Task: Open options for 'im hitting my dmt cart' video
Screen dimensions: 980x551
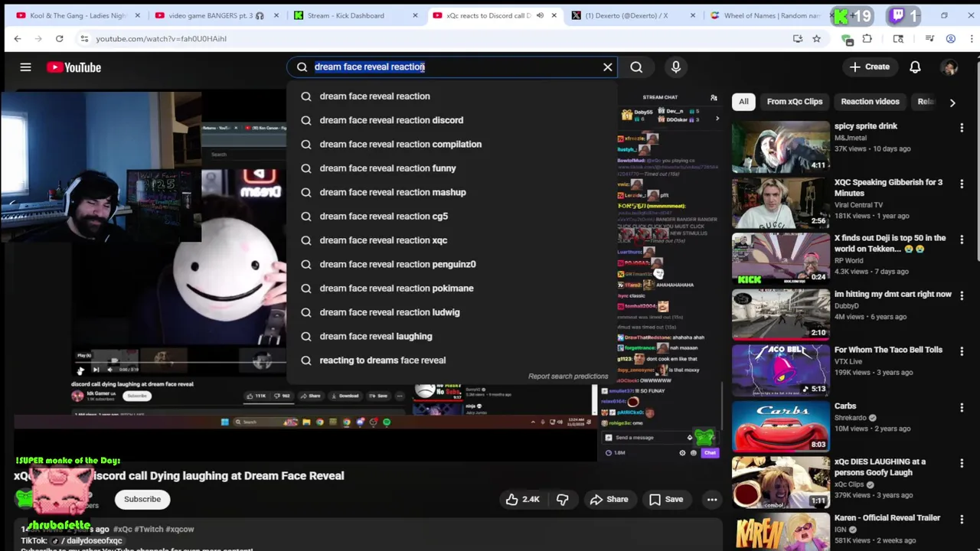Action: click(x=962, y=296)
